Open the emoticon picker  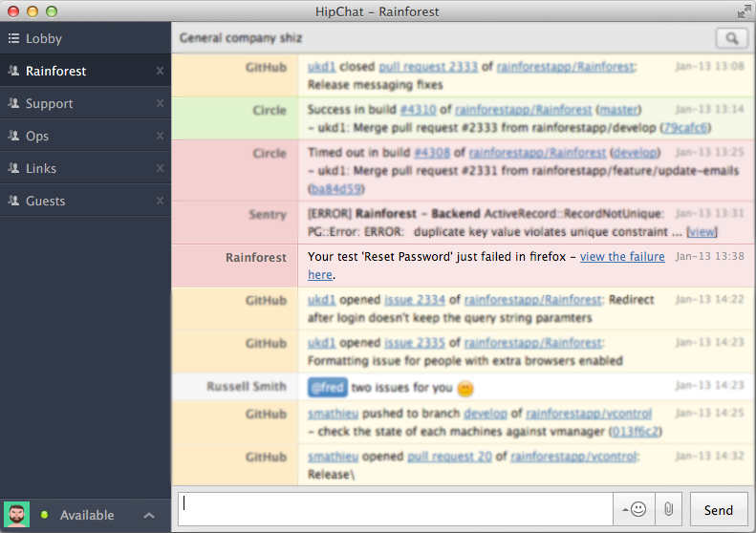(x=635, y=509)
